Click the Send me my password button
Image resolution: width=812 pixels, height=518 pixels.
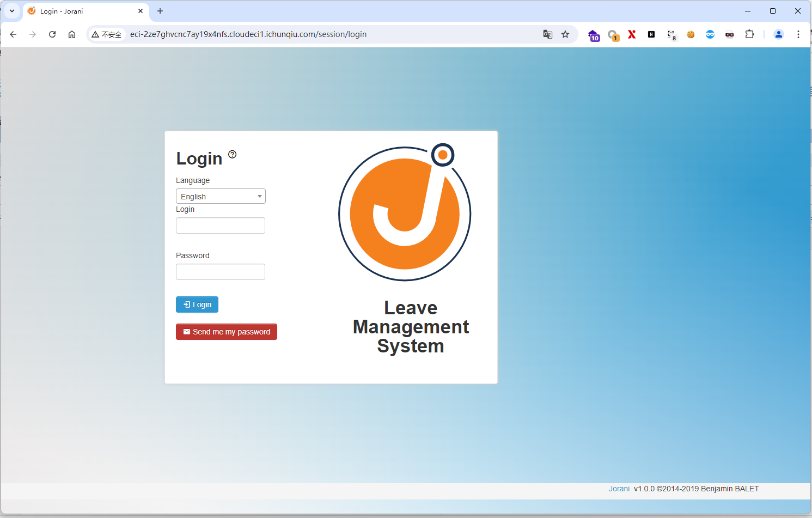(x=227, y=332)
